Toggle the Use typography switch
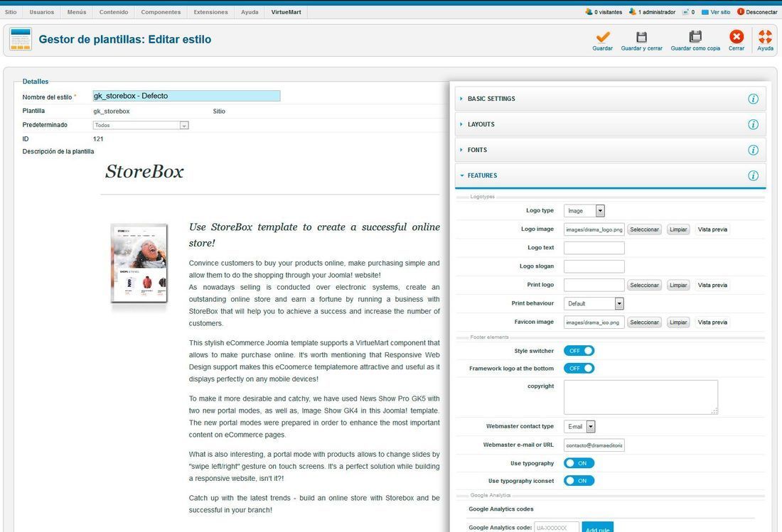 pos(579,463)
